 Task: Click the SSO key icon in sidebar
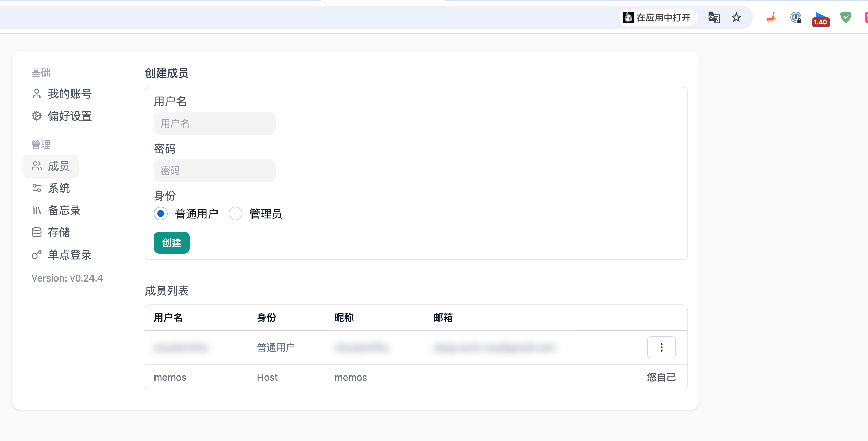[x=36, y=255]
